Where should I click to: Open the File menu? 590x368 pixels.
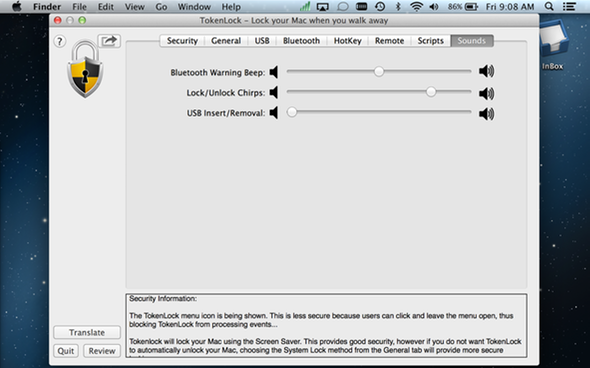click(79, 7)
